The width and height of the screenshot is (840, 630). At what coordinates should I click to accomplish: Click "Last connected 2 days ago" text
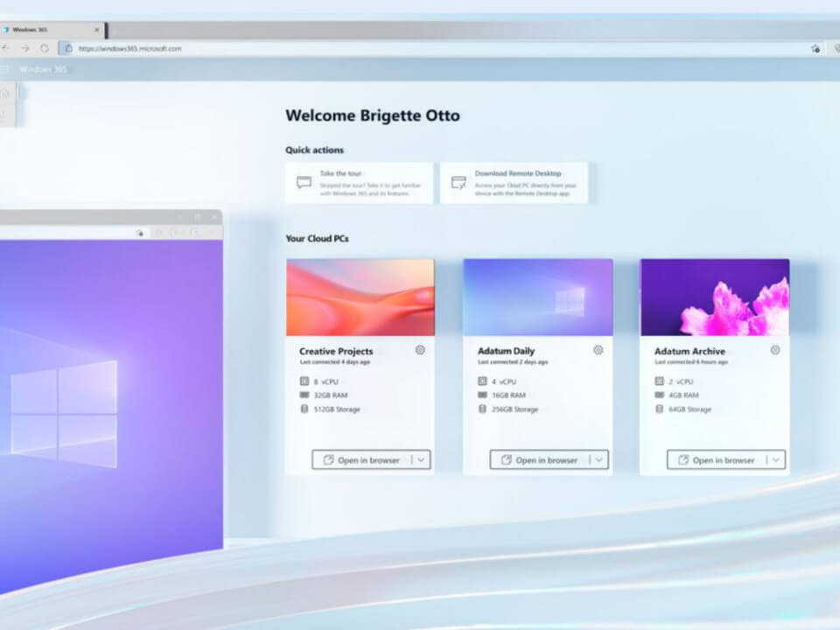point(513,362)
